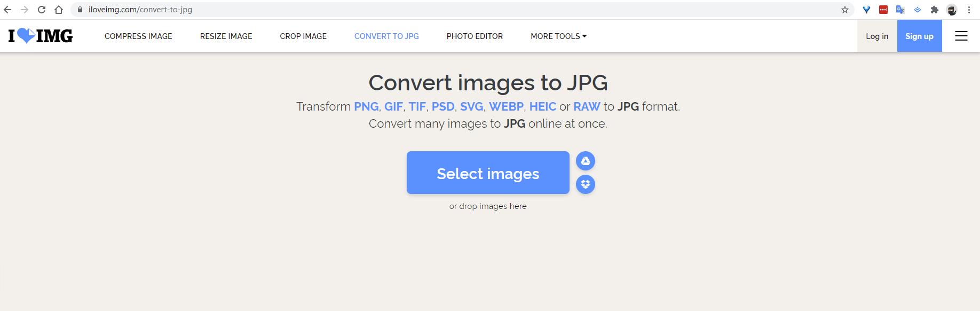This screenshot has width=980, height=311.
Task: Expand the MORE TOOLS dropdown
Action: 558,36
